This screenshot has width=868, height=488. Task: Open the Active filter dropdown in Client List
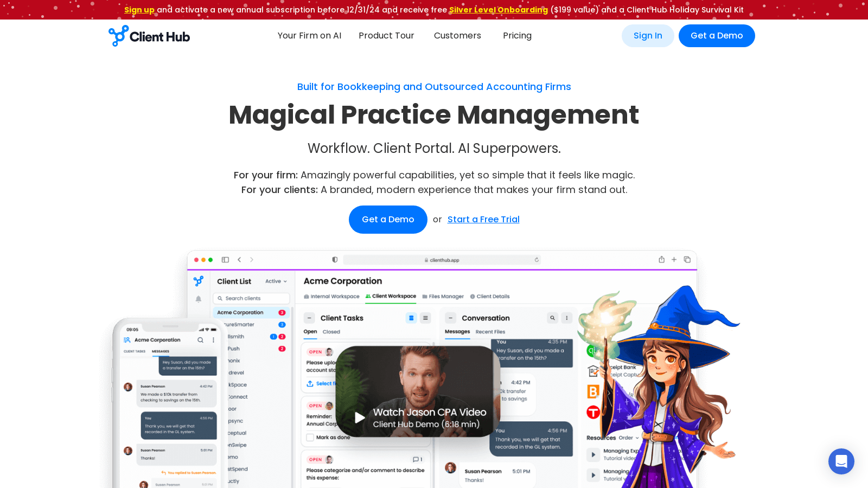(276, 281)
